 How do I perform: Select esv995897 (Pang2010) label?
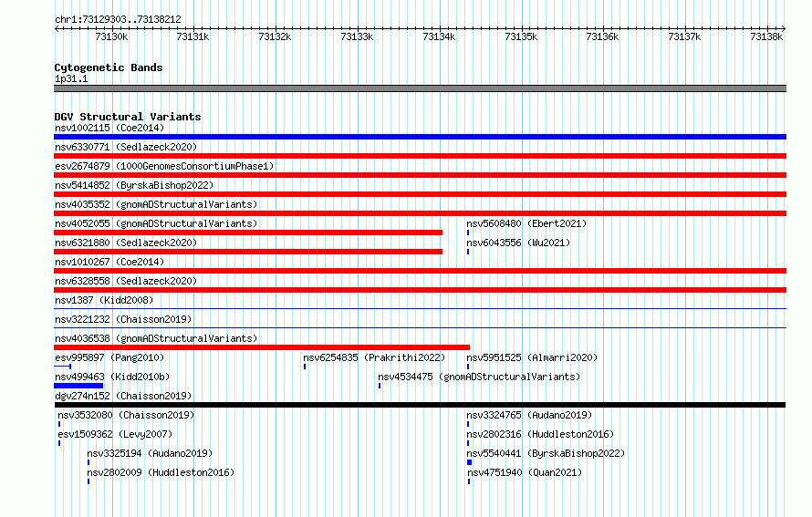tap(109, 357)
